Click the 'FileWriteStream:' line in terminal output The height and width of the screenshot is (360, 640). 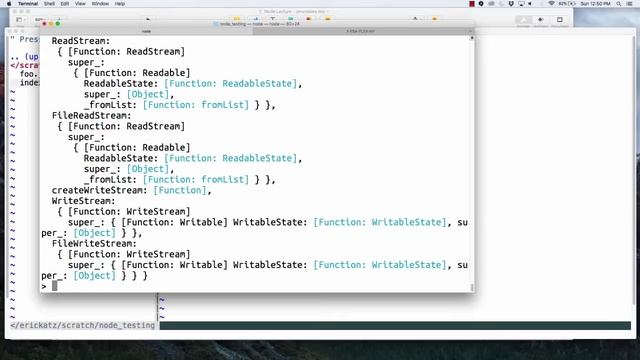[x=94, y=244]
